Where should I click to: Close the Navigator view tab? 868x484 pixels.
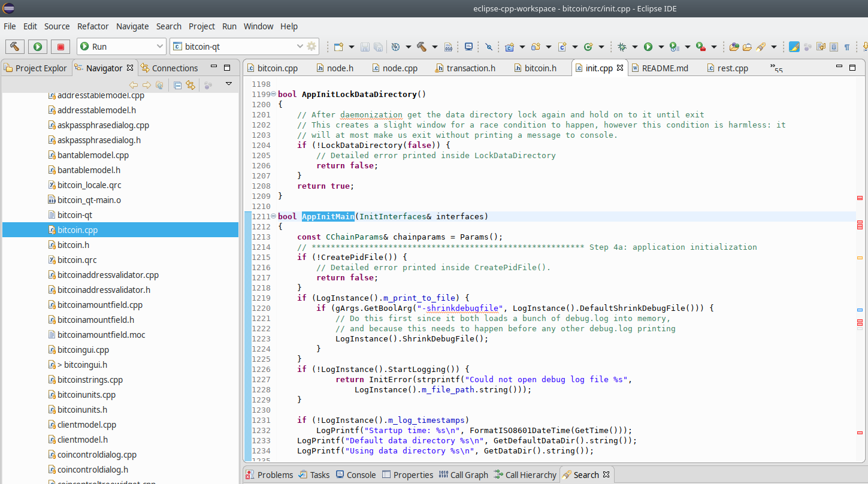[129, 68]
